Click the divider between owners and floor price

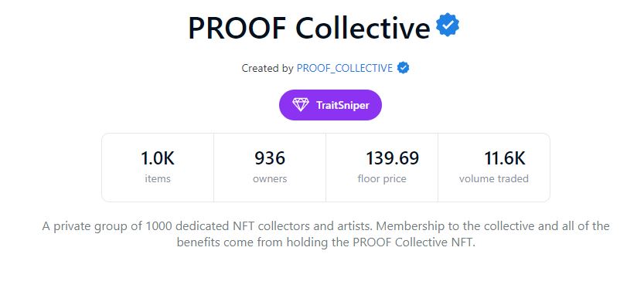(325, 168)
